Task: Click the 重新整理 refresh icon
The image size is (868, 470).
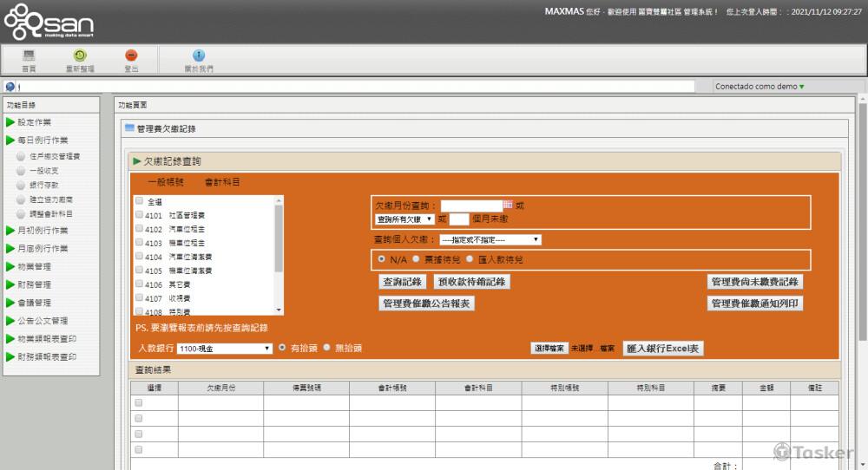Action: click(80, 55)
